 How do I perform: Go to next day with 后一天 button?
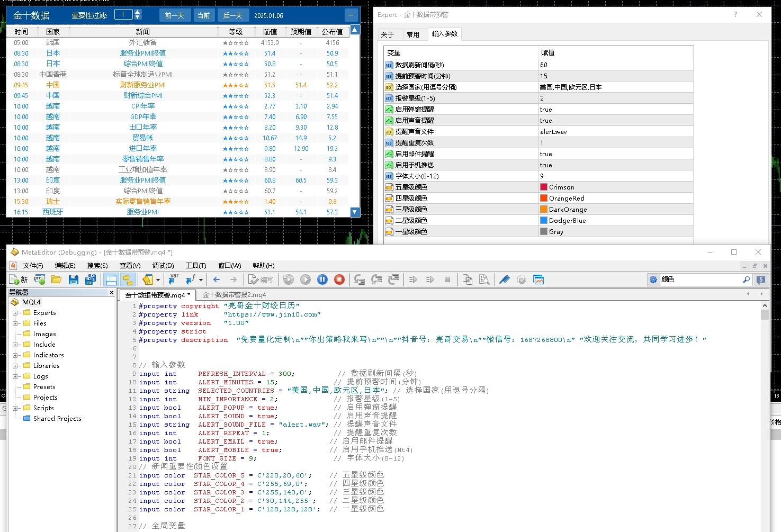tap(233, 15)
